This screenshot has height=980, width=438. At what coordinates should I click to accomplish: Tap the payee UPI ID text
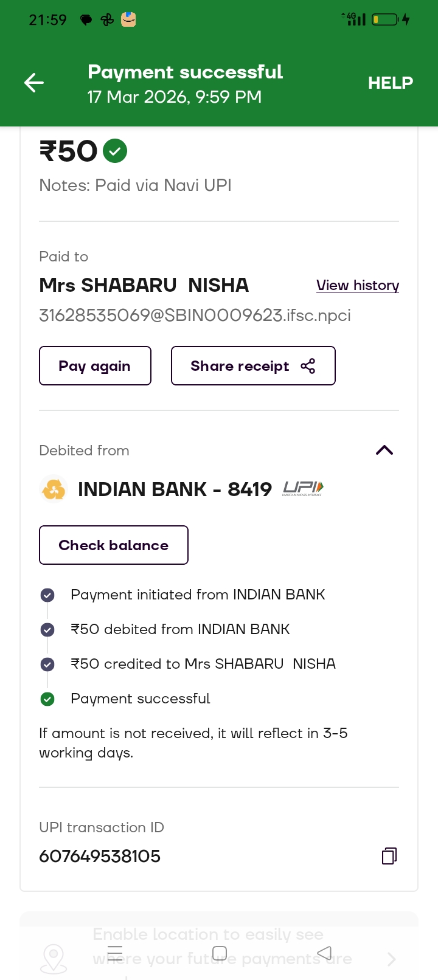coord(195,316)
